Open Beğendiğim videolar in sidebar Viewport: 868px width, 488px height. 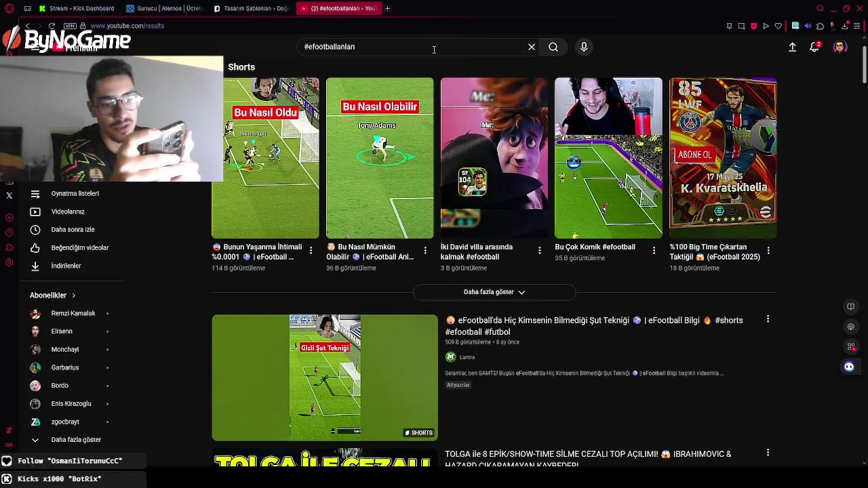point(71,247)
